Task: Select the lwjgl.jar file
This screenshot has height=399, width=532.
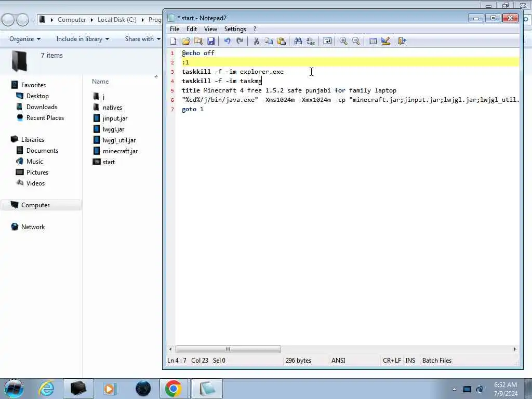Action: tap(109, 129)
